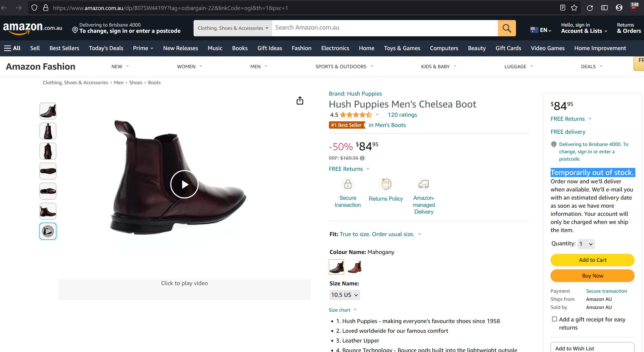Play the product video
644x352 pixels.
click(x=184, y=184)
